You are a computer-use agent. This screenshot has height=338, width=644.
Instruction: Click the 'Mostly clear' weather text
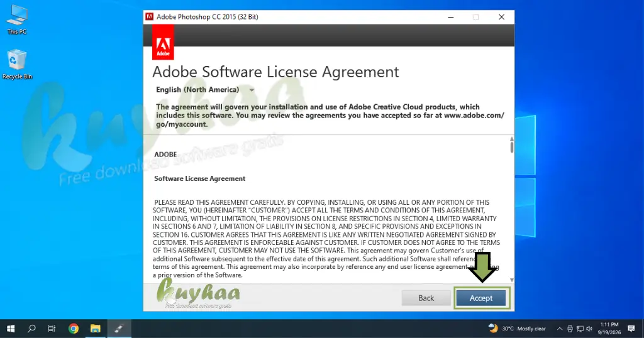point(531,329)
